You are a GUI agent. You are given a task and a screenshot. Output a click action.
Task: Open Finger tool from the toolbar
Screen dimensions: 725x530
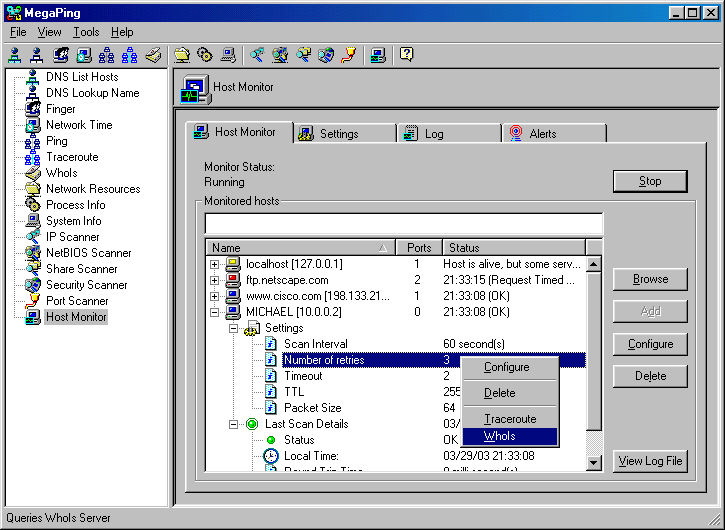coord(61,55)
